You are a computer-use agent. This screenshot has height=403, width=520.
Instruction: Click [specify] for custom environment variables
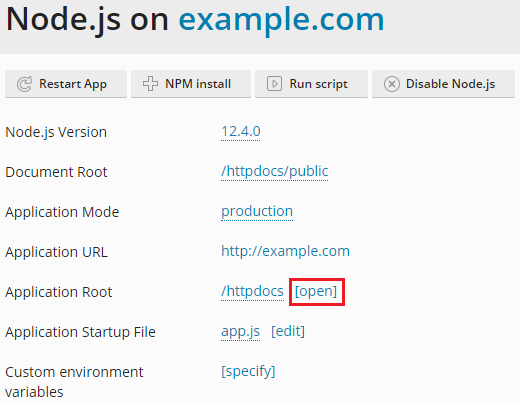tap(248, 371)
